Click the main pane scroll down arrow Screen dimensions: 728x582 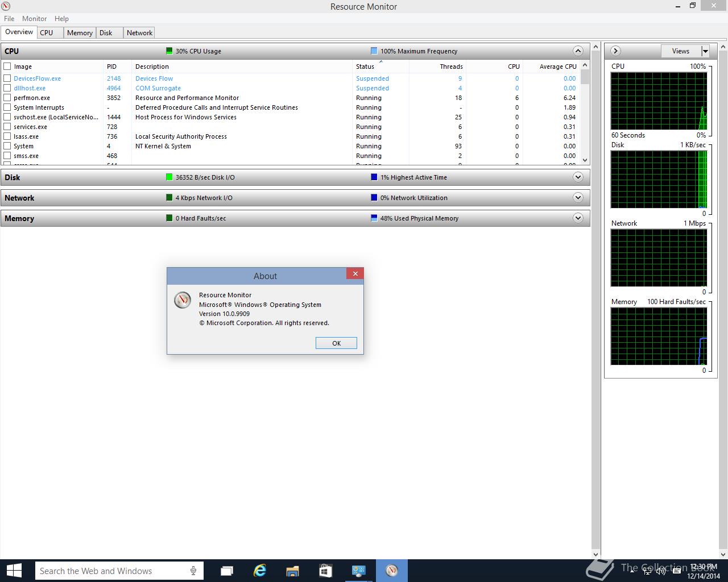click(596, 554)
